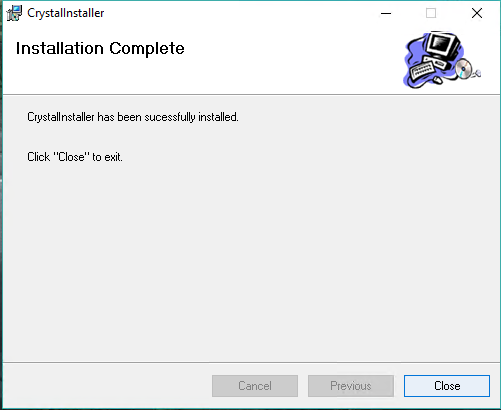Image resolution: width=501 pixels, height=410 pixels.
Task: Close the window using the title bar X
Action: point(477,13)
